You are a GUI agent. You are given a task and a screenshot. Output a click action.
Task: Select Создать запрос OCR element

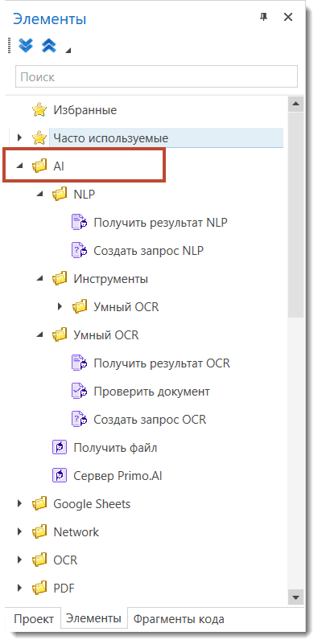(150, 420)
